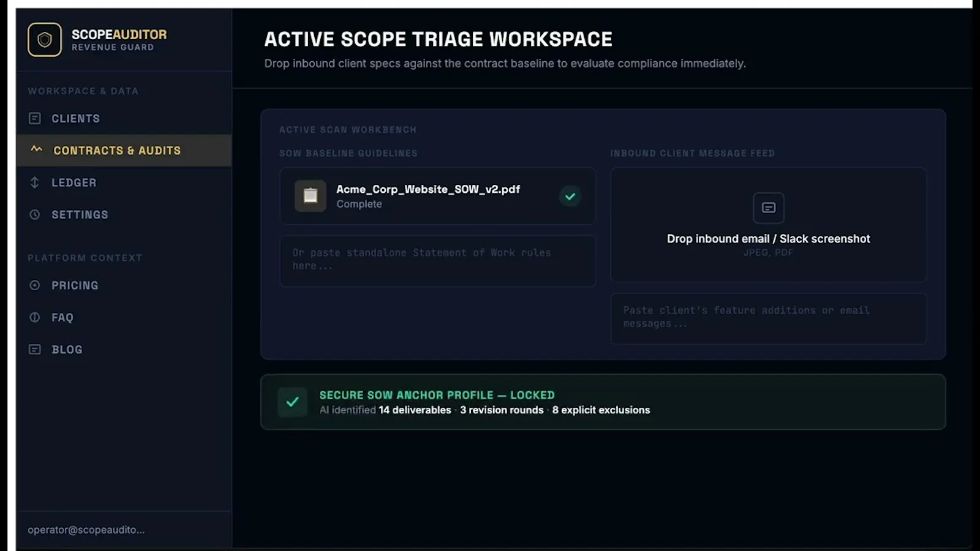This screenshot has width=980, height=551.
Task: Focus the paste standalone Statement of Work field
Action: (x=437, y=261)
